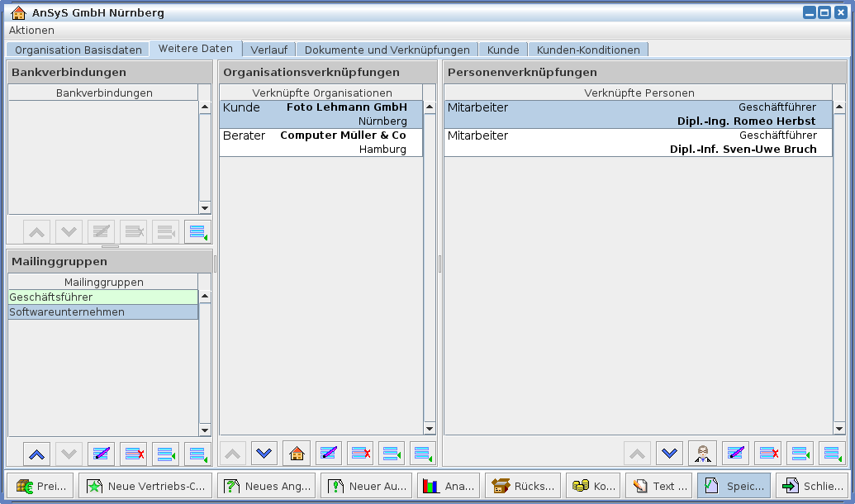The width and height of the screenshot is (855, 504).
Task: Edit the selected linked organisation with pencil icon
Action: (x=329, y=453)
